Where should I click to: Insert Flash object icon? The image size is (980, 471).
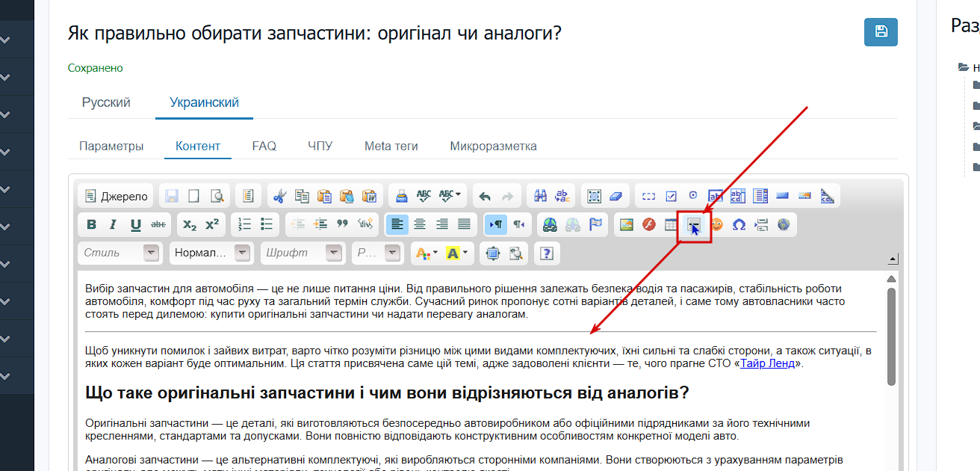pyautogui.click(x=649, y=224)
